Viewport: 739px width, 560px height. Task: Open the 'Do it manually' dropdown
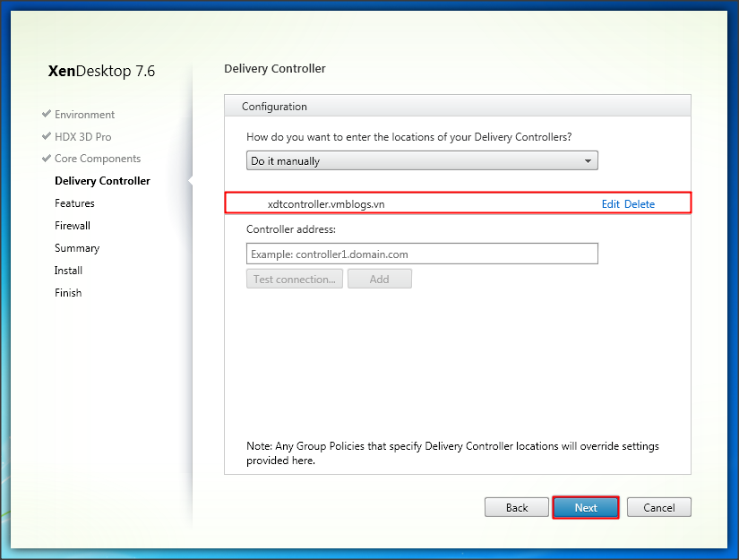pos(422,161)
